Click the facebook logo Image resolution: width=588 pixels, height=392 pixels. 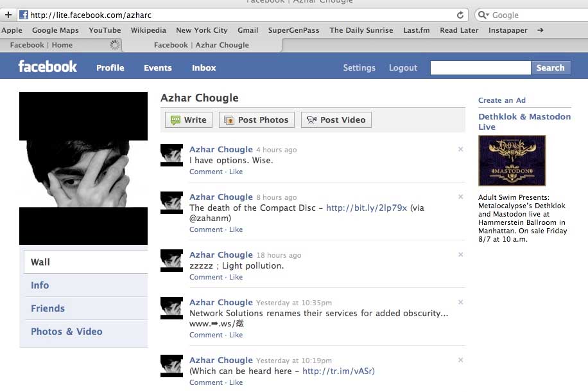tap(48, 66)
